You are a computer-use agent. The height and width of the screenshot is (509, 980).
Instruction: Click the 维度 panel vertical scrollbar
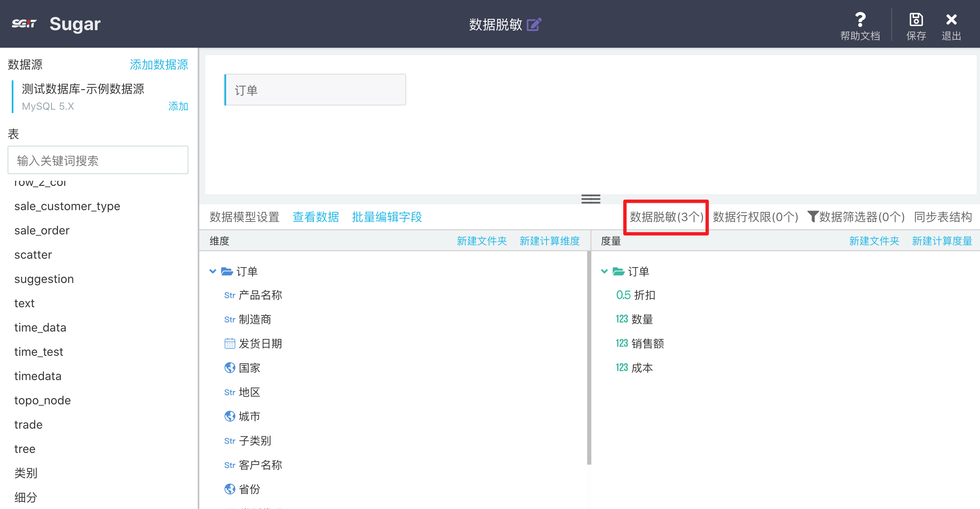click(589, 358)
